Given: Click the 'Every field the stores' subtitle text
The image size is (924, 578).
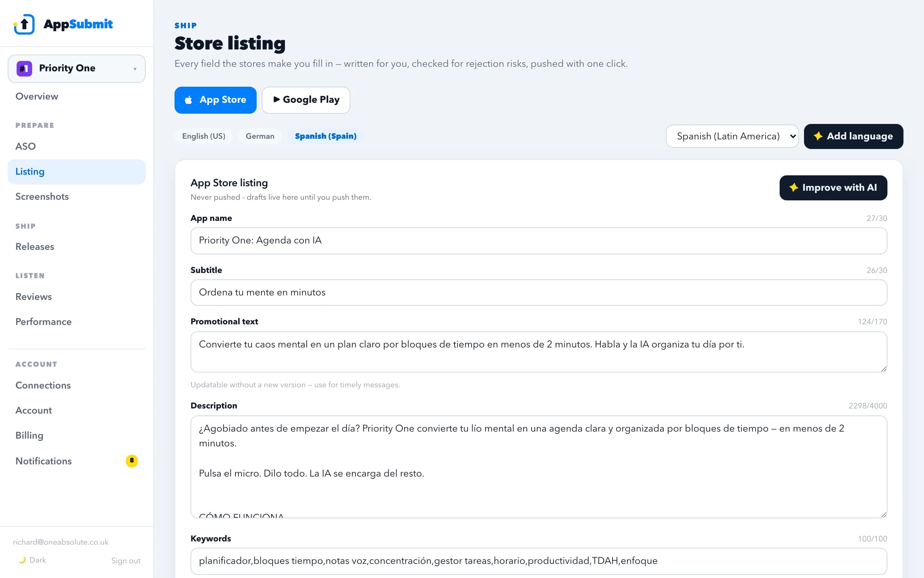Looking at the screenshot, I should pyautogui.click(x=401, y=64).
